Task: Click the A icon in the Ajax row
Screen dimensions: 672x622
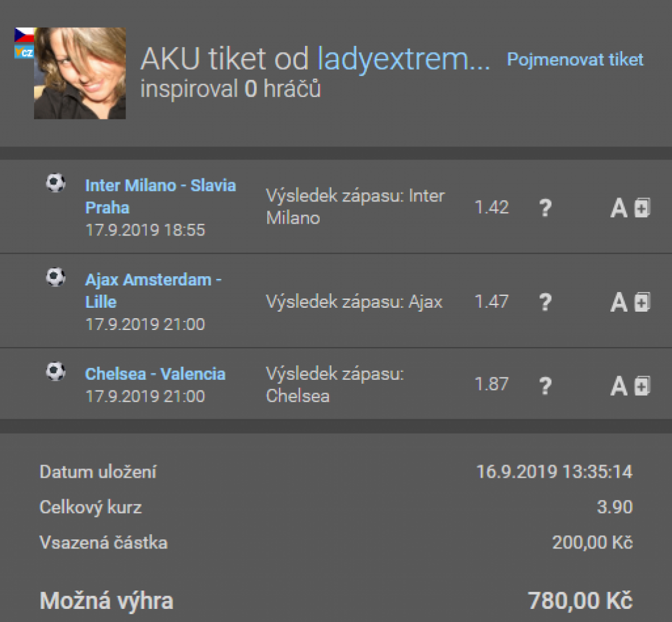Action: coord(618,302)
